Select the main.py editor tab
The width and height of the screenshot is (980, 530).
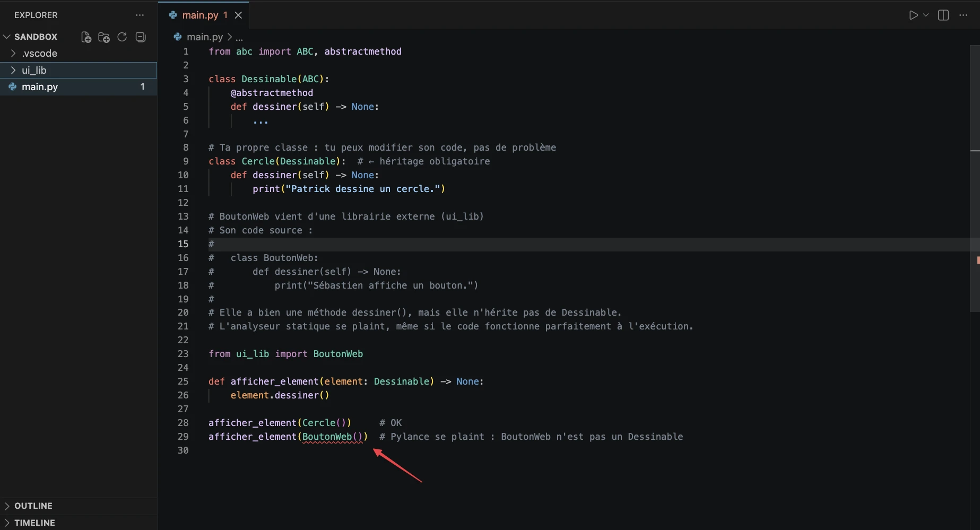coord(200,15)
